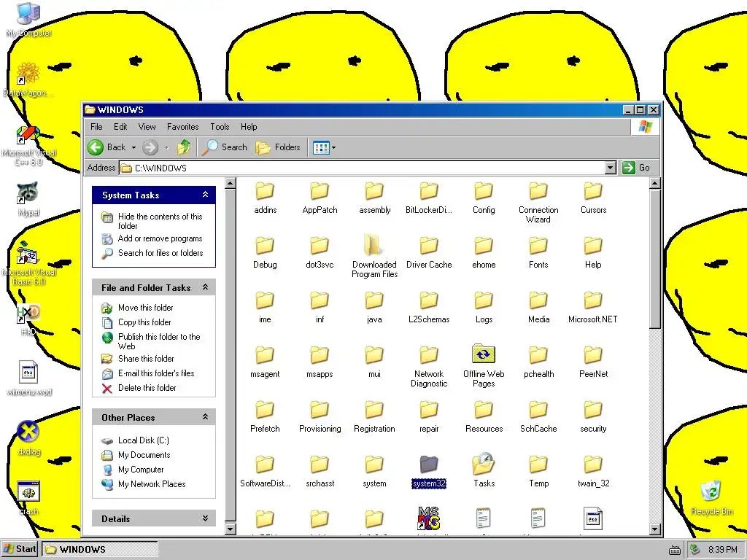Select the HxD desktop shortcut

[28, 319]
